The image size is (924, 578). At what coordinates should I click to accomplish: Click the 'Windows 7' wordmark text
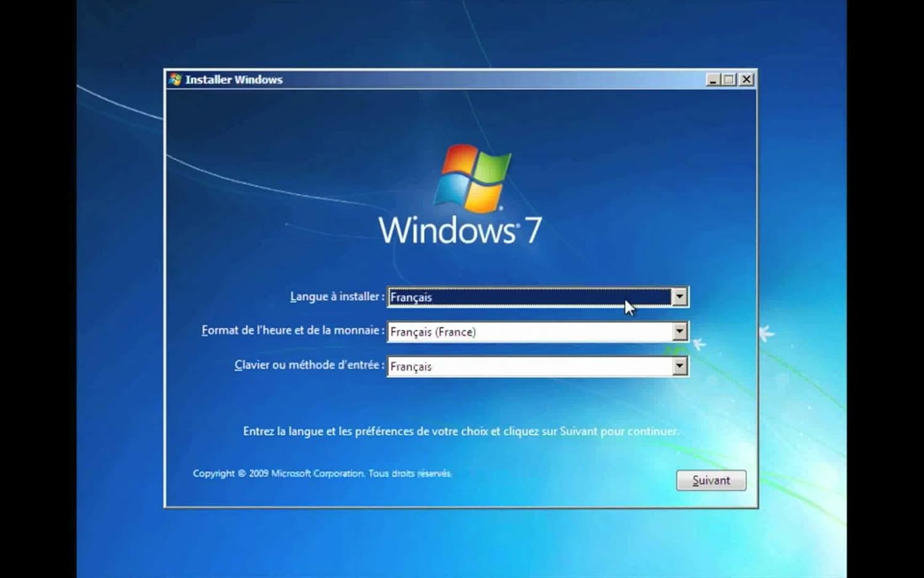coord(460,230)
